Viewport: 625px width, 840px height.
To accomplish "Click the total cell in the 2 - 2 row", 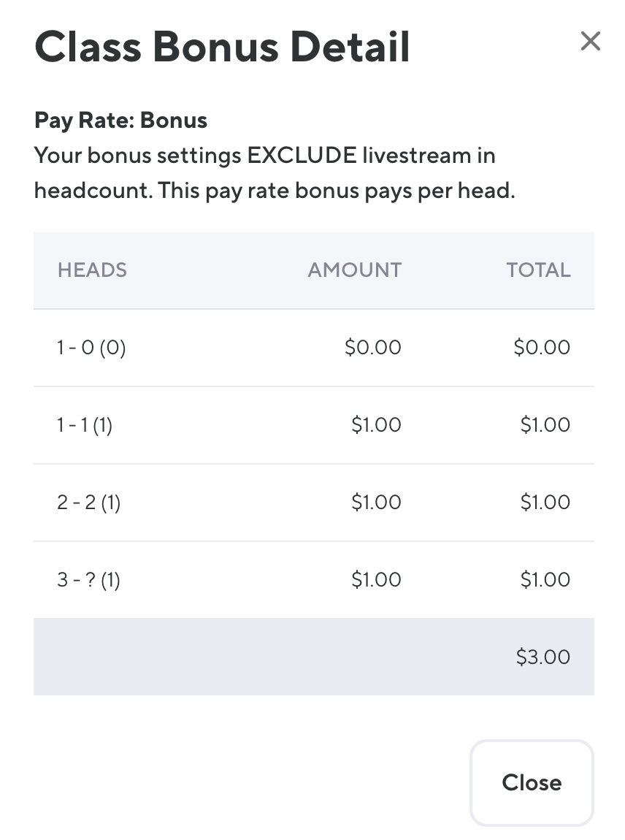I will coord(545,503).
